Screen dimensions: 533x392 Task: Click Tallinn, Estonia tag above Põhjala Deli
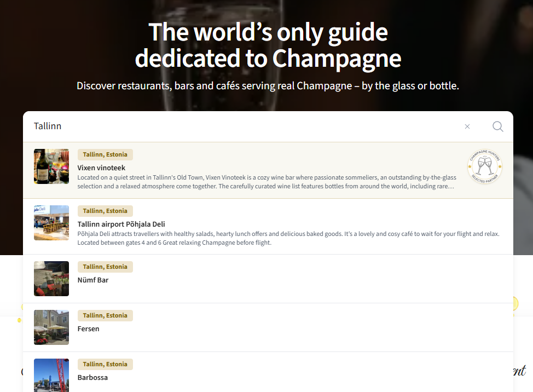105,211
